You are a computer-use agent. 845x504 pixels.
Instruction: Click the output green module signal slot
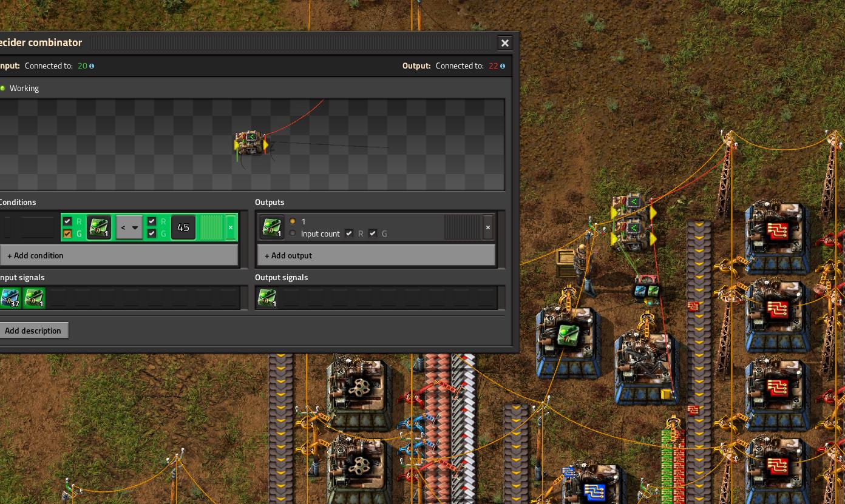point(271,227)
